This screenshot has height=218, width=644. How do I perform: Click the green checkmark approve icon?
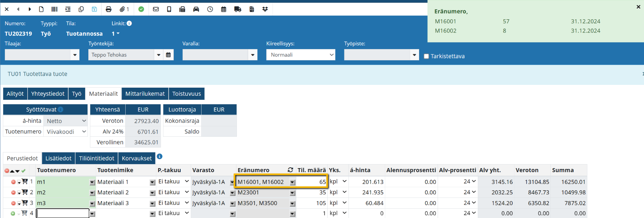pos(141,9)
